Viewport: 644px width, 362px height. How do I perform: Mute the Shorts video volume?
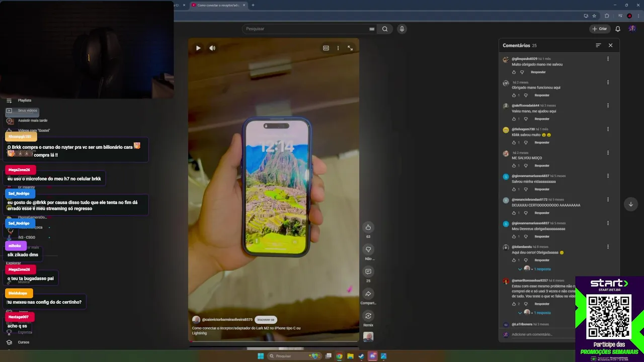[x=212, y=48]
